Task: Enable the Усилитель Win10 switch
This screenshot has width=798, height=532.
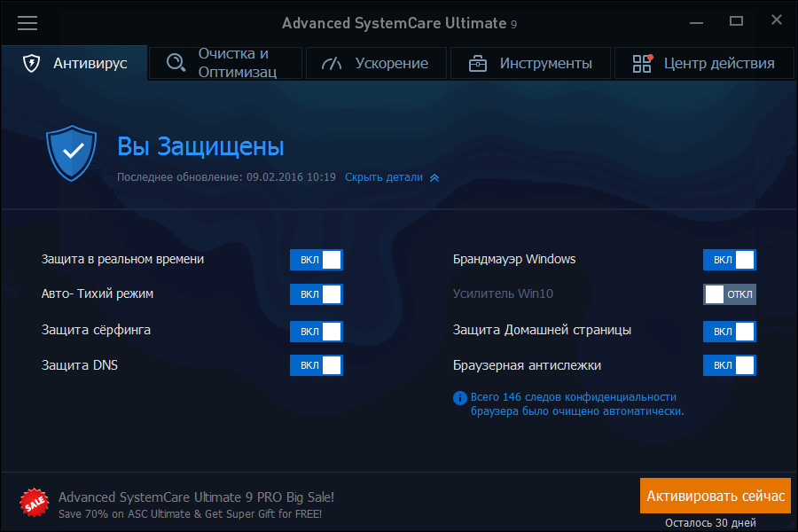Action: click(x=729, y=293)
